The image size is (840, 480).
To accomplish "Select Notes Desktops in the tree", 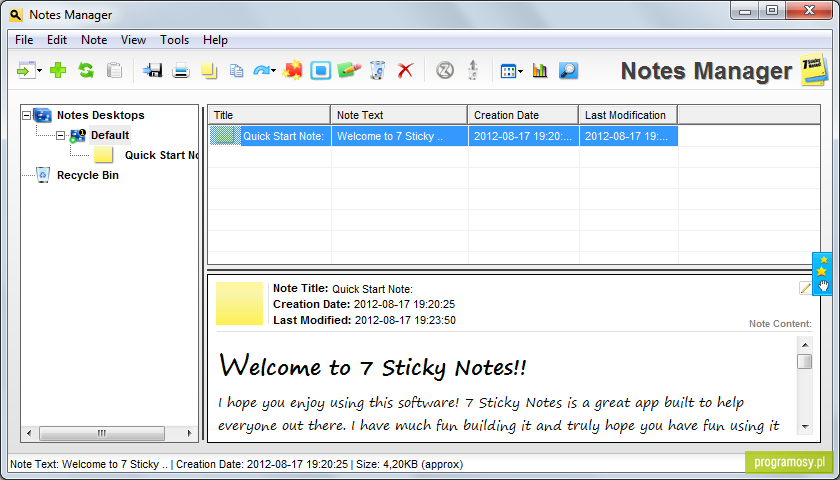I will [x=101, y=115].
